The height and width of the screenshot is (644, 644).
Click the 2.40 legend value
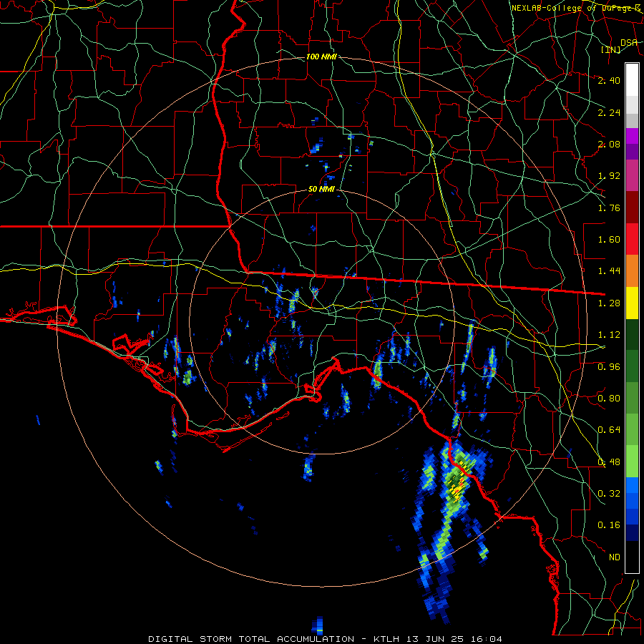tap(609, 80)
